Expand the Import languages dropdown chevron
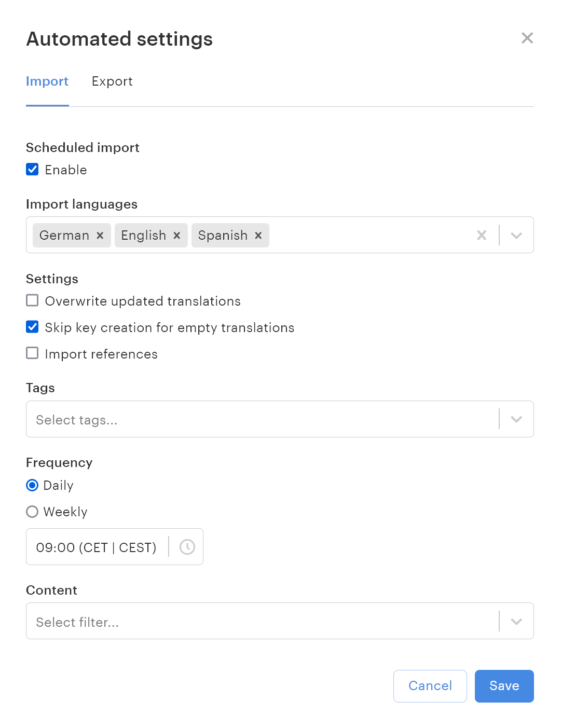This screenshot has width=561, height=728. click(516, 235)
